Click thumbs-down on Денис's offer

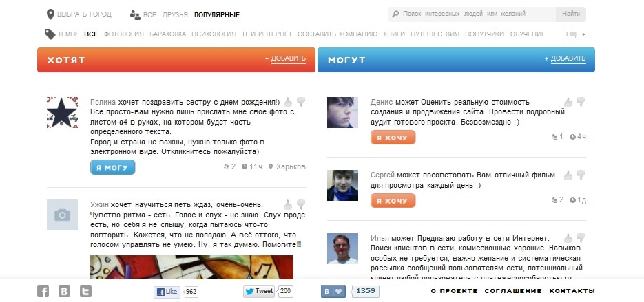click(581, 102)
